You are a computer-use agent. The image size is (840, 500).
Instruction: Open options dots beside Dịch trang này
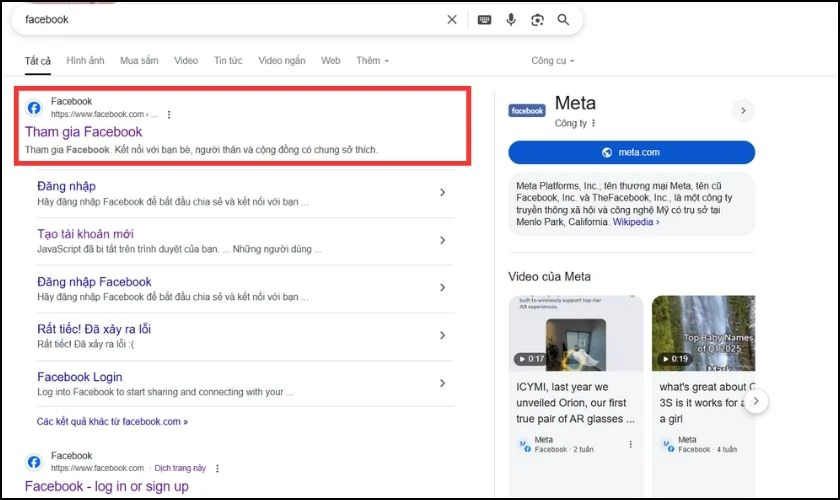click(217, 468)
